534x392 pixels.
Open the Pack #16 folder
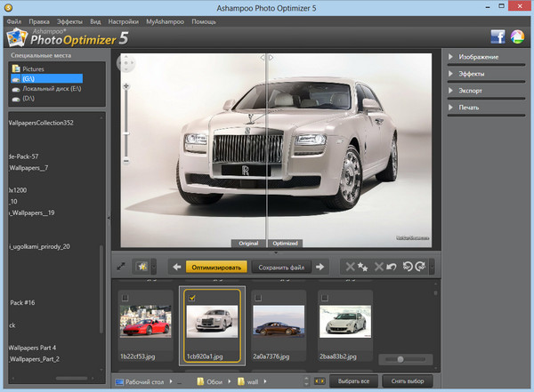(x=22, y=302)
